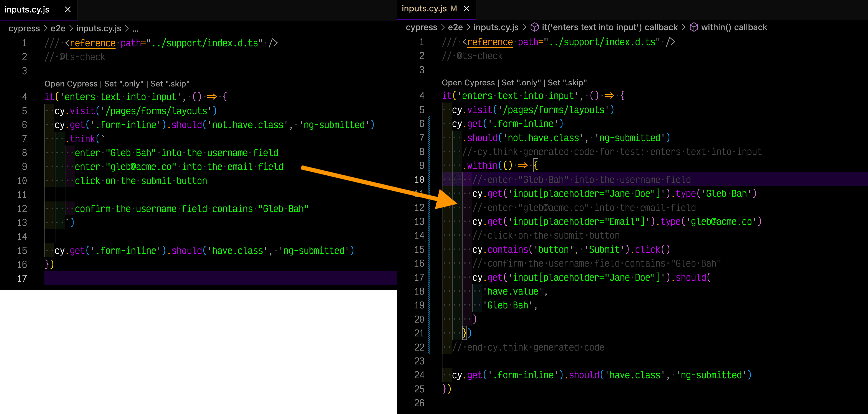Select within() callback in the breadcrumb bar

[735, 27]
